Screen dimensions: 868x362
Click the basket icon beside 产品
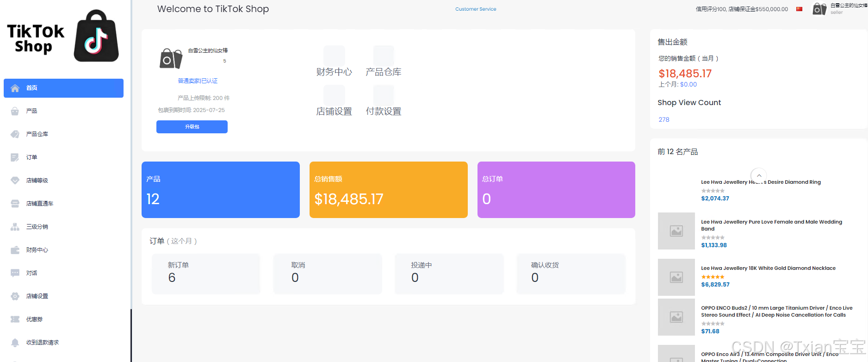pyautogui.click(x=15, y=111)
